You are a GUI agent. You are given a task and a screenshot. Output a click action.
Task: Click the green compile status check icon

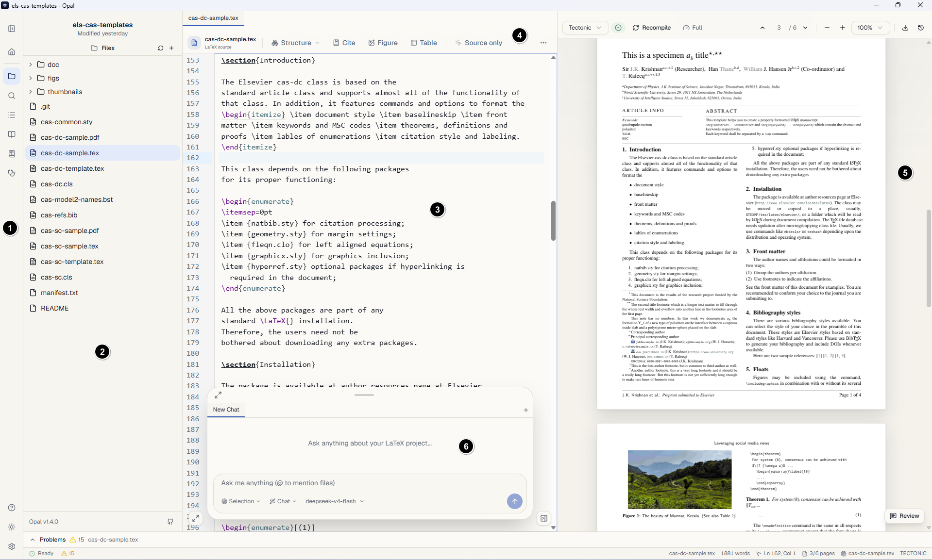point(618,28)
